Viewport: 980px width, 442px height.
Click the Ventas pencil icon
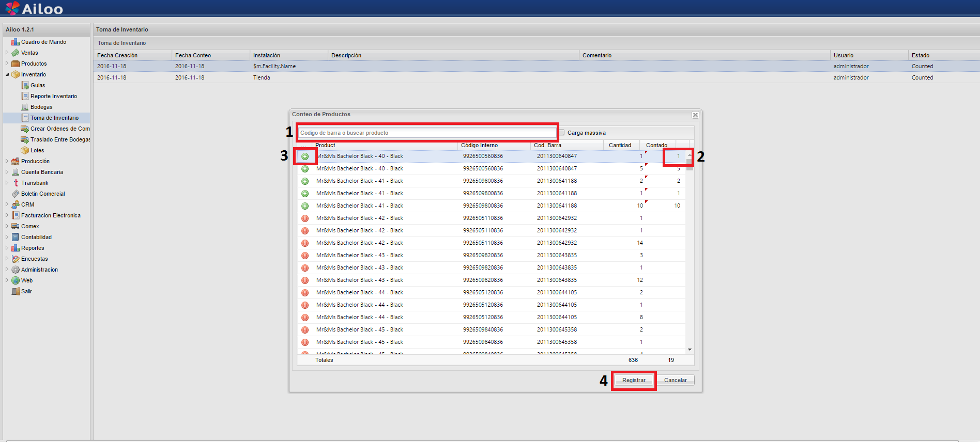point(16,53)
